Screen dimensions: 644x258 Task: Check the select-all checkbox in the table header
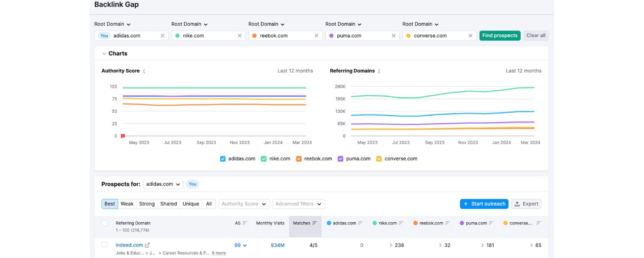105,223
